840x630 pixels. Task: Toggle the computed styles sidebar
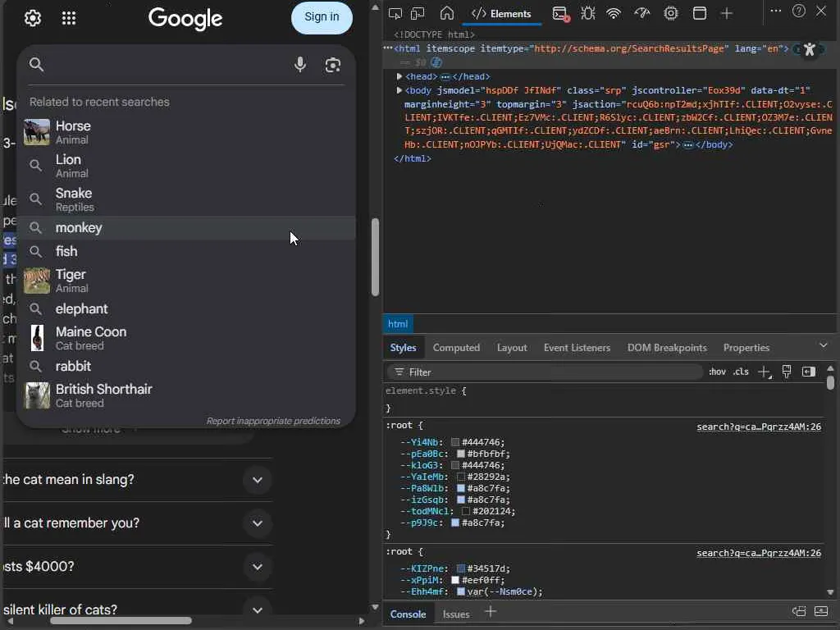tap(808, 372)
